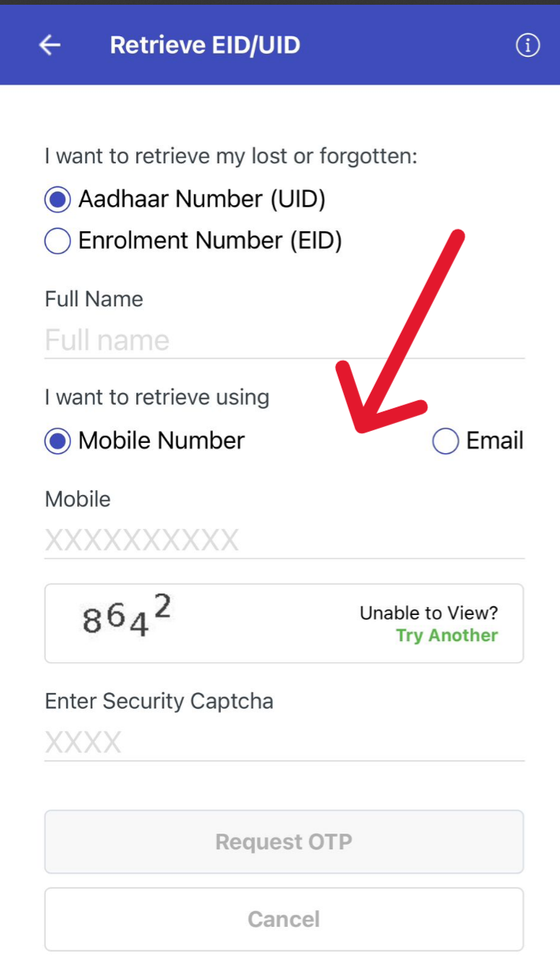560x971 pixels.
Task: Select the Aadhaar Number (UID) radio button
Action: point(57,199)
